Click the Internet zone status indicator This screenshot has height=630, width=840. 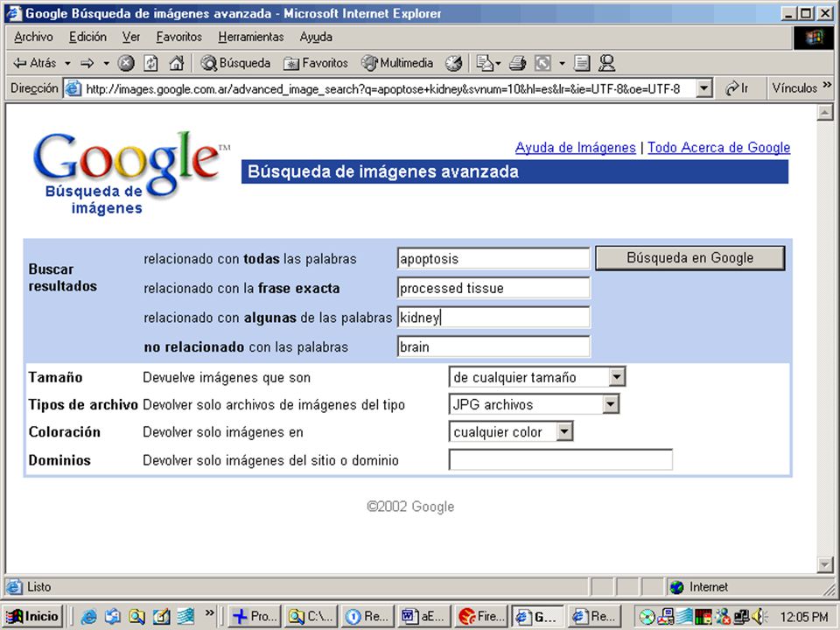click(x=698, y=587)
